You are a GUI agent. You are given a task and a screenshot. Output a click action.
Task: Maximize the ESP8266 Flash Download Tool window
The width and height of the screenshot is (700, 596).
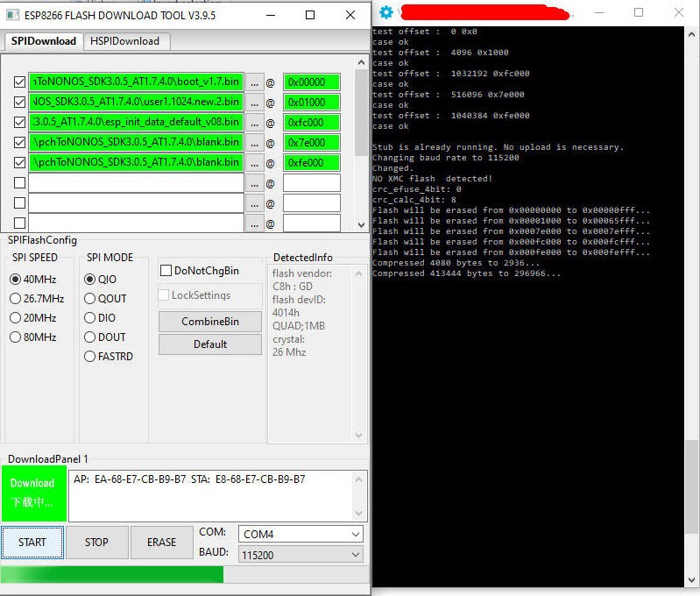pyautogui.click(x=310, y=15)
